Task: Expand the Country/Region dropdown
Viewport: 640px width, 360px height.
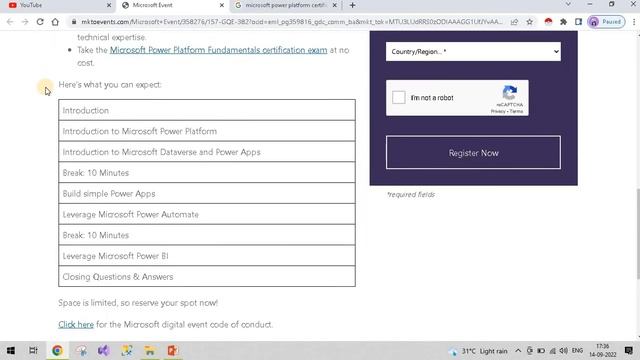Action: pyautogui.click(x=473, y=51)
